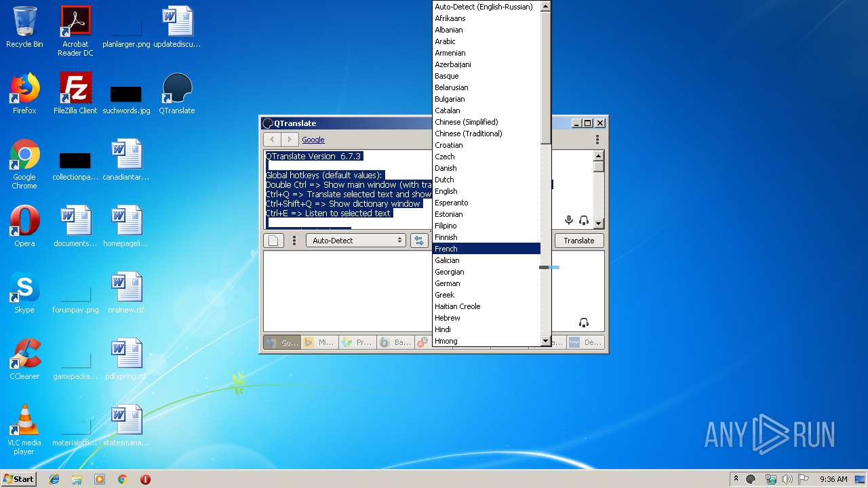Select French in the language list
868x488 pixels.
pos(486,249)
